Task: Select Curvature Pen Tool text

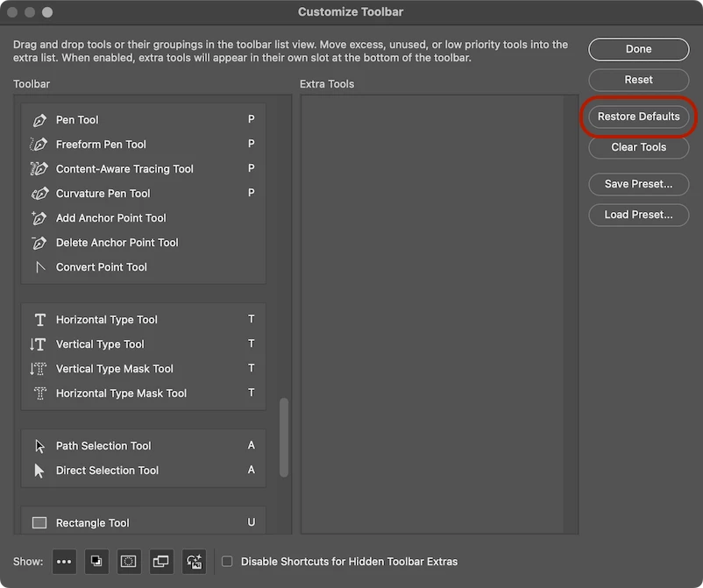Action: (103, 194)
